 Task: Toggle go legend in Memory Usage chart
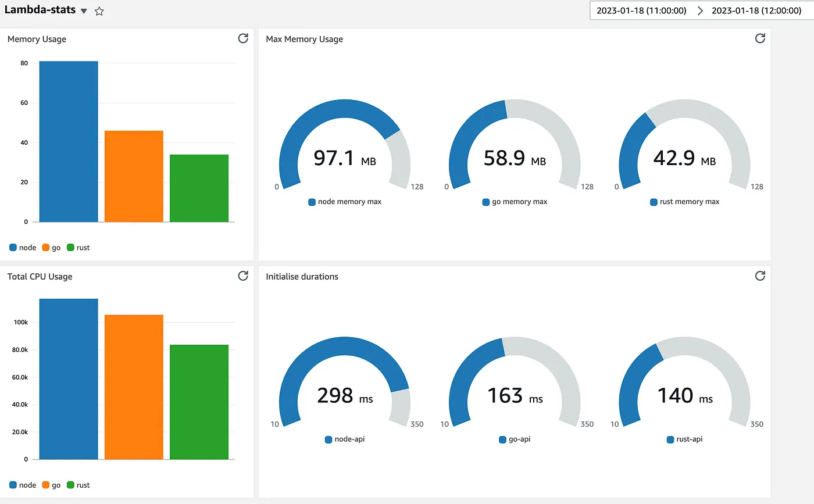51,248
